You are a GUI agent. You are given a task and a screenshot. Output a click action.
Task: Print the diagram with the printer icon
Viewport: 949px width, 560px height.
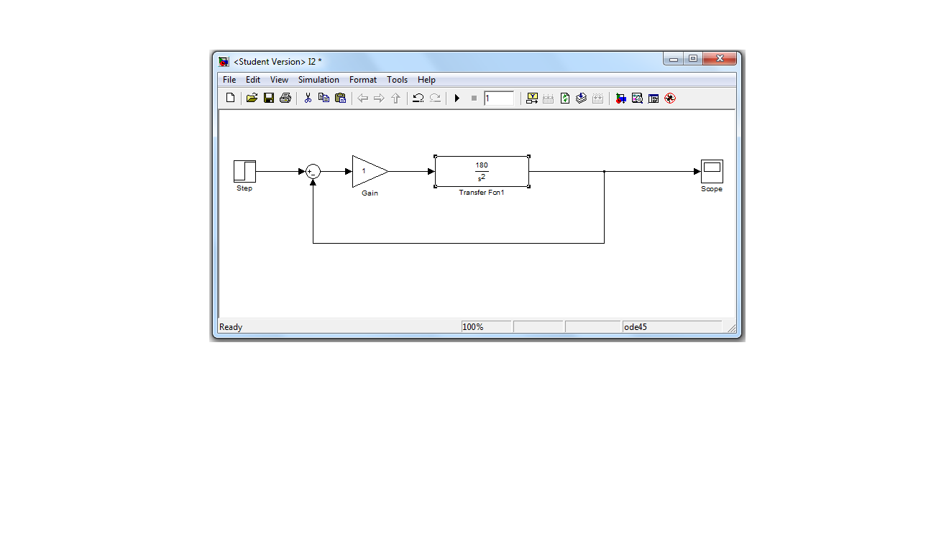[285, 98]
